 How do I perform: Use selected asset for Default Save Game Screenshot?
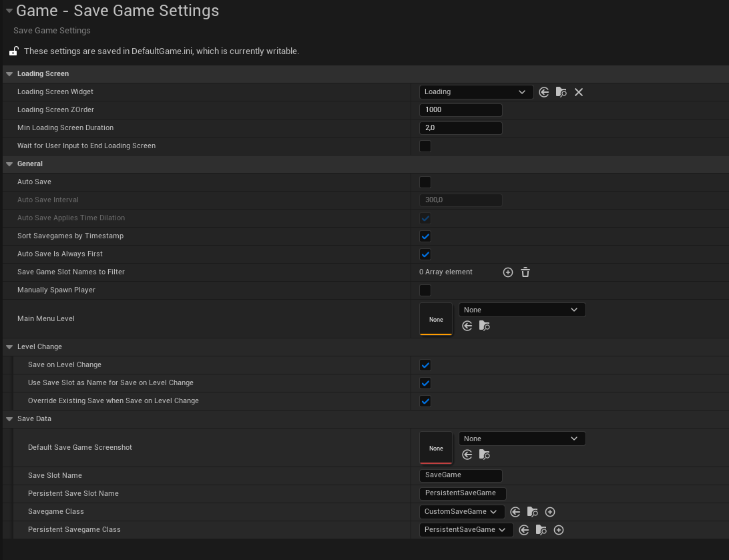coord(467,455)
